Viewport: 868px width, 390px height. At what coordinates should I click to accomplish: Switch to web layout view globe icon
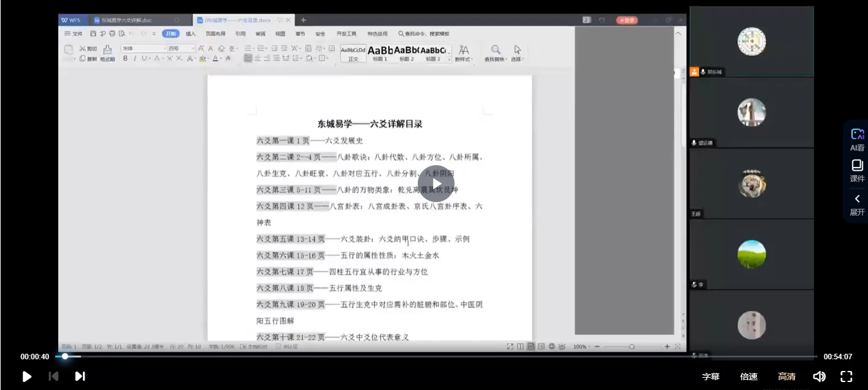551,346
